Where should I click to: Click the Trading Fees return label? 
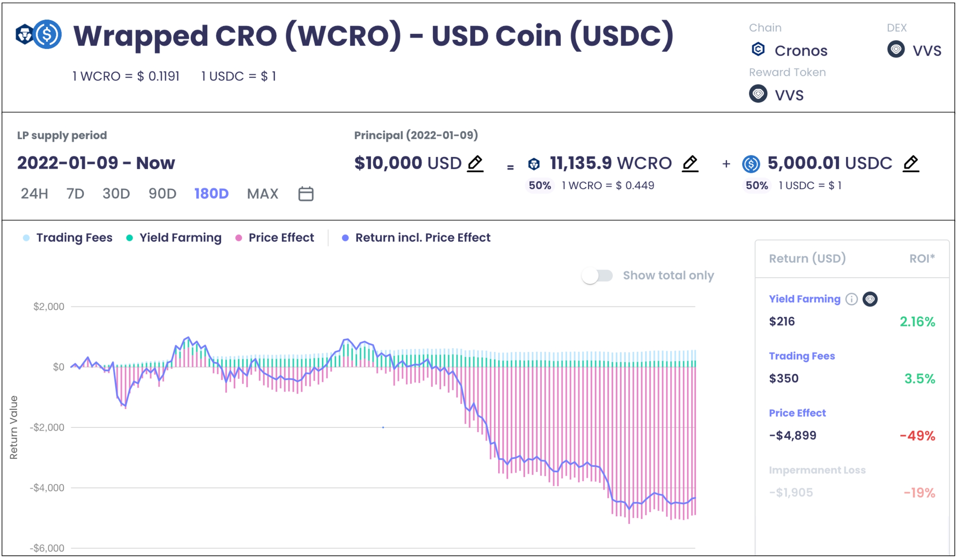tap(802, 356)
